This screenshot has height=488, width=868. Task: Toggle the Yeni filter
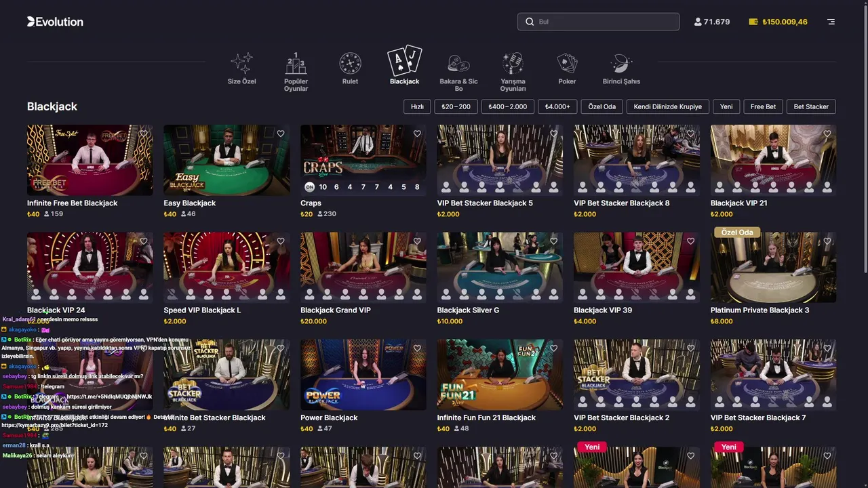click(726, 106)
